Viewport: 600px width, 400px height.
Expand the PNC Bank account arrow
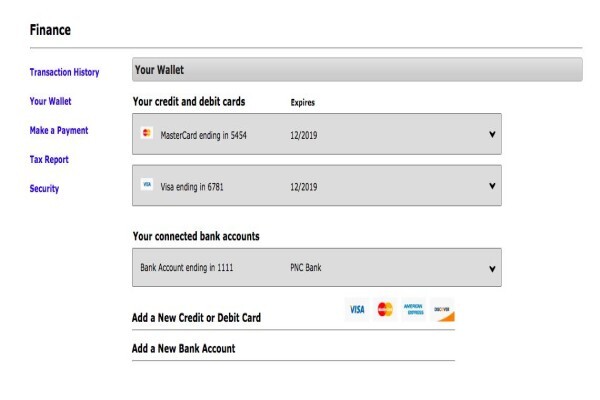(x=492, y=269)
